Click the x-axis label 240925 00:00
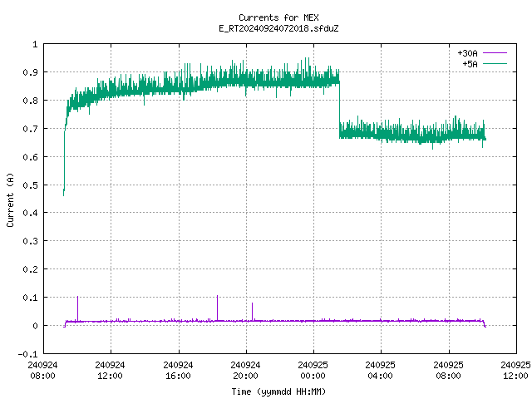 coord(313,370)
